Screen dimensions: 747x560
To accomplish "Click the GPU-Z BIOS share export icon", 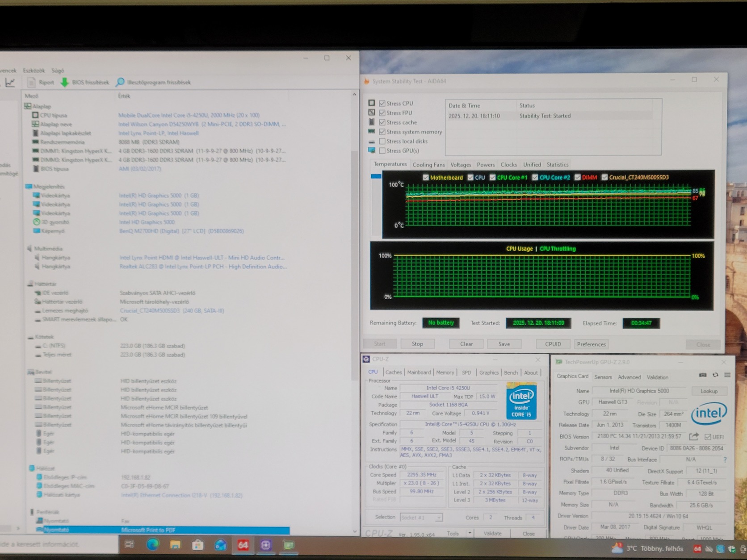I will pyautogui.click(x=694, y=436).
